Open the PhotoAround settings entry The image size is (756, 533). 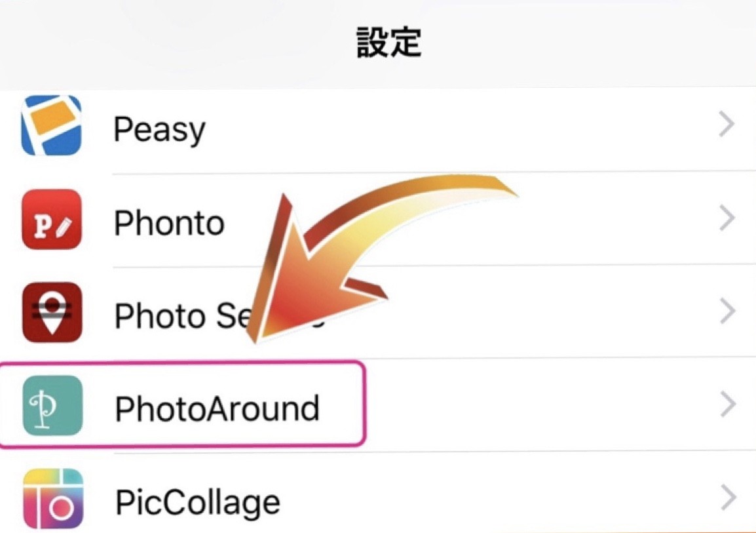click(x=378, y=405)
